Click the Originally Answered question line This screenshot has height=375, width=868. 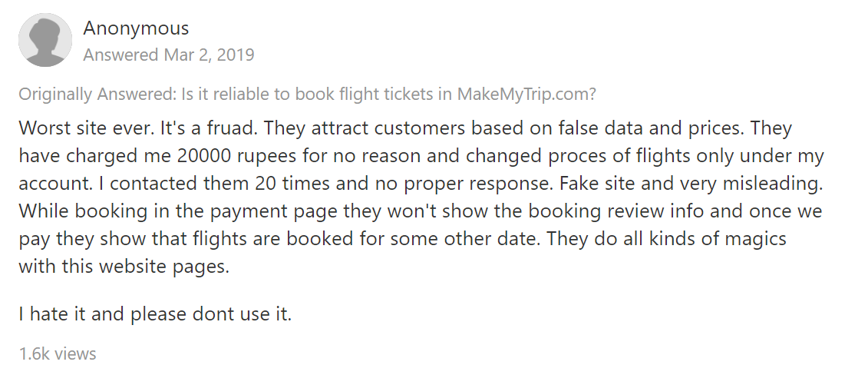pos(307,95)
